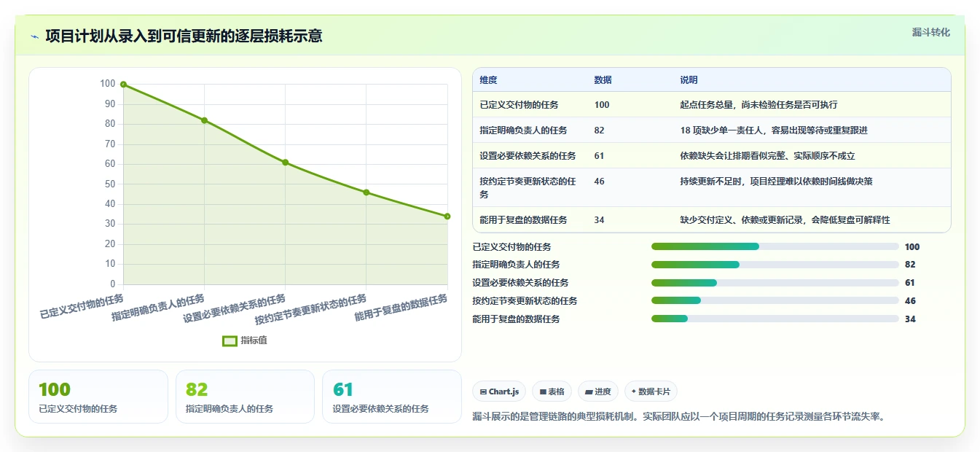
Task: Open the 61 设置必要依赖关系的任务 stat card
Action: point(392,397)
